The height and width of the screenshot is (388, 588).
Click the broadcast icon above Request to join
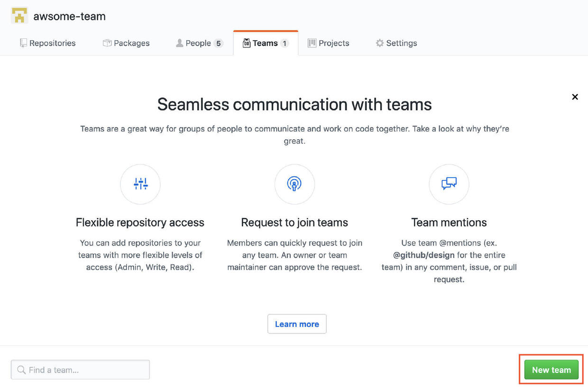click(x=294, y=184)
